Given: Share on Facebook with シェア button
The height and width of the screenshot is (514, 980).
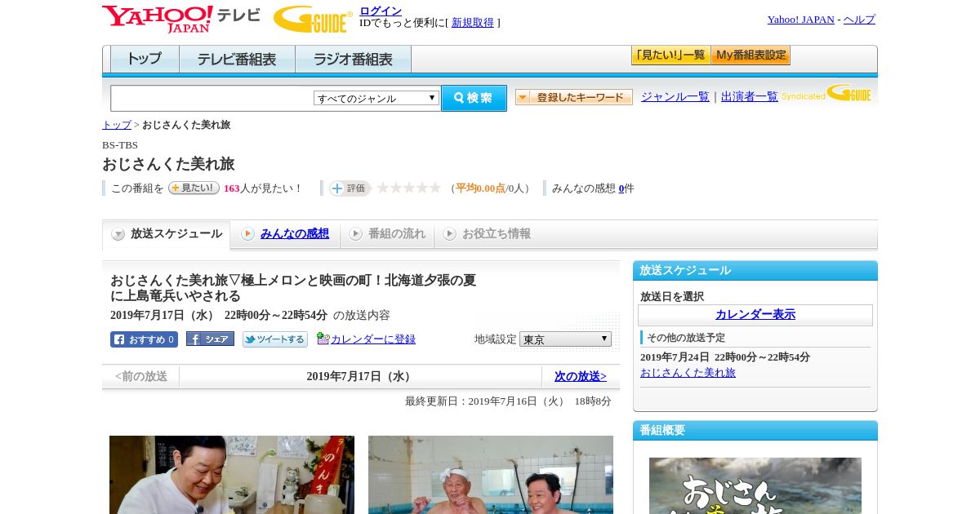Looking at the screenshot, I should tap(210, 339).
